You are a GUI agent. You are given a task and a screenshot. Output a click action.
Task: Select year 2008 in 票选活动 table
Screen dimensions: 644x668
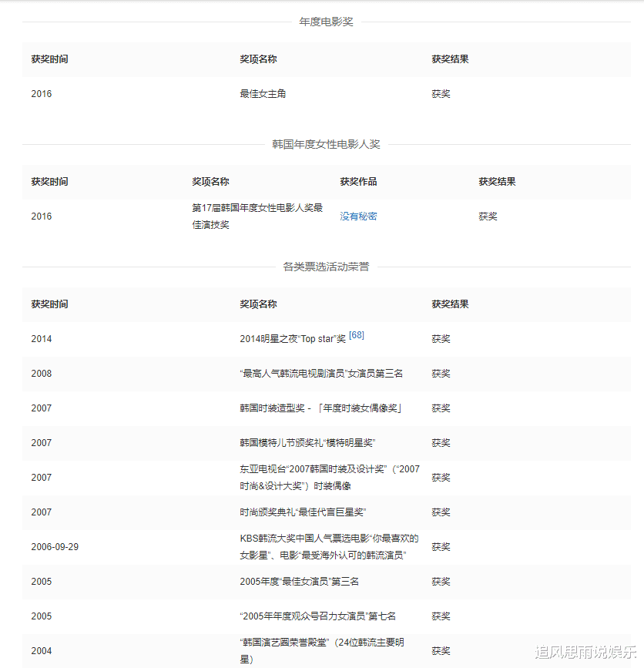coord(42,374)
